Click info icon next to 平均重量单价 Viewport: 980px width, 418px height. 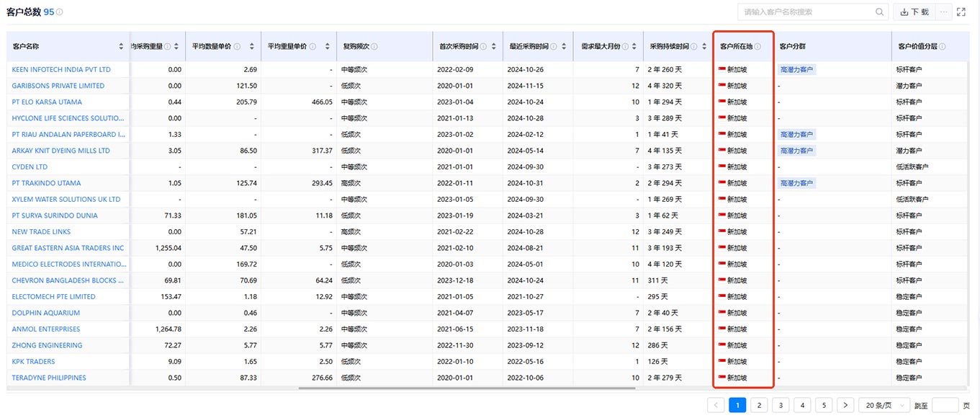coord(313,47)
